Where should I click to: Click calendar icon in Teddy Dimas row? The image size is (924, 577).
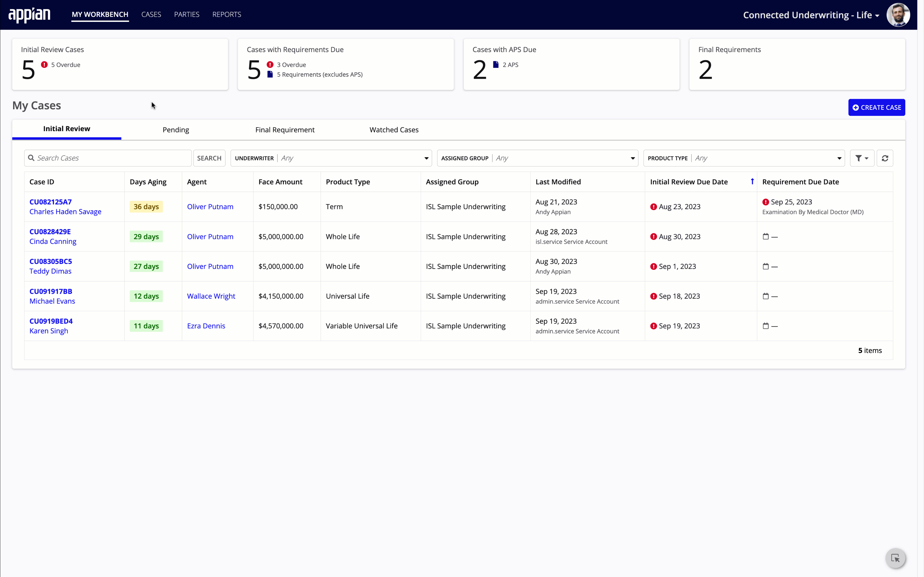pos(766,266)
